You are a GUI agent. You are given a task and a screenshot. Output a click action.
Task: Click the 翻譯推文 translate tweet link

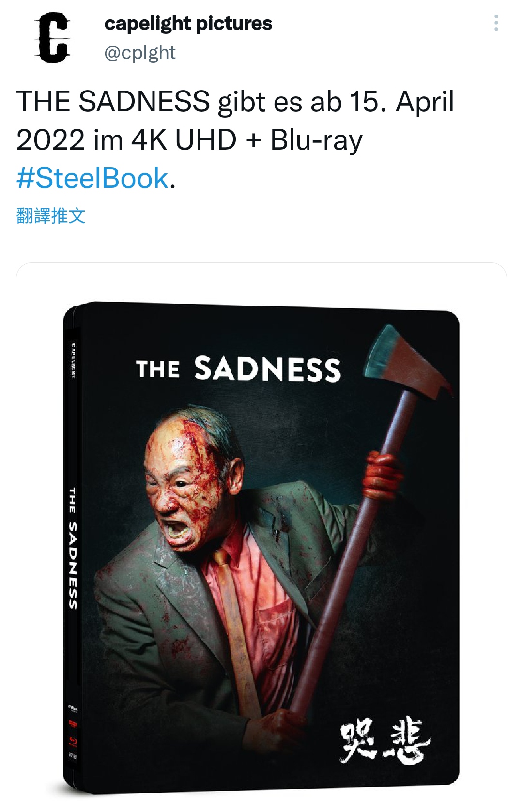(x=51, y=215)
